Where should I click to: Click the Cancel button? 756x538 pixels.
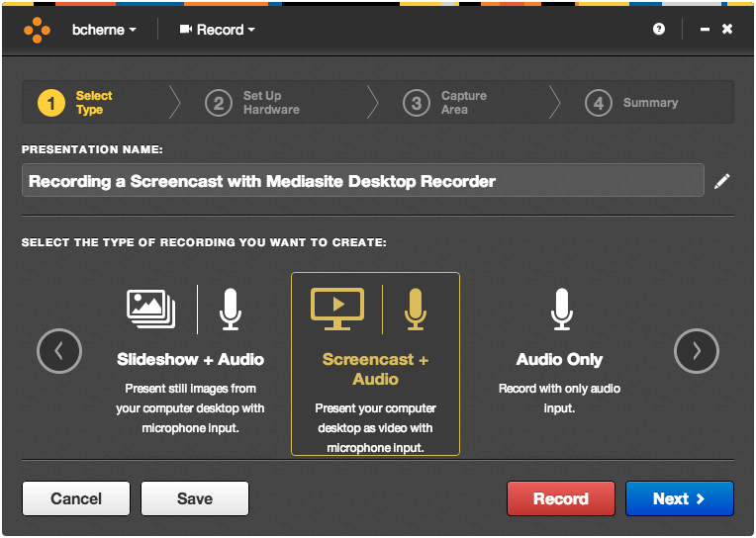pos(76,498)
